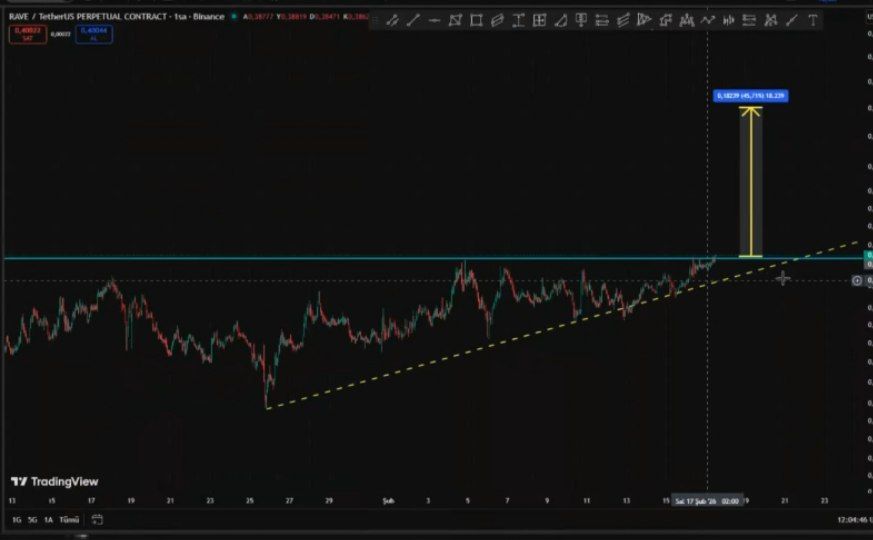Select the fan-shaped wedge drawing tool
This screenshot has width=873, height=540.
[x=644, y=21]
